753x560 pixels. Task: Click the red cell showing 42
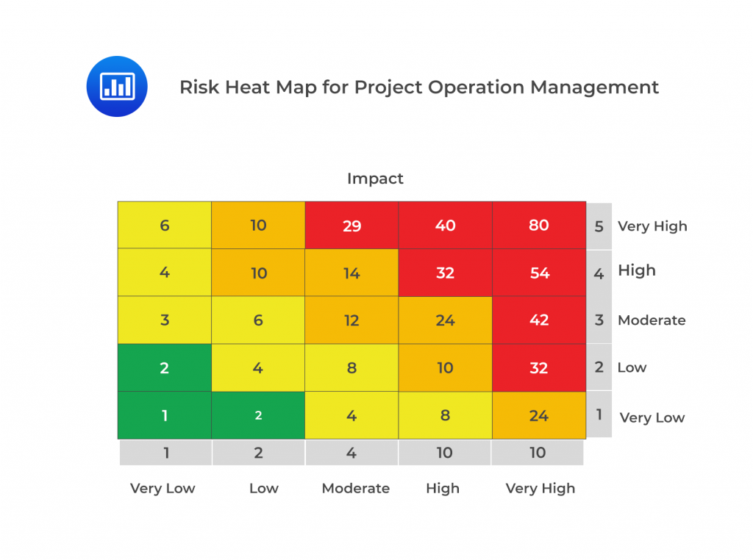539,320
